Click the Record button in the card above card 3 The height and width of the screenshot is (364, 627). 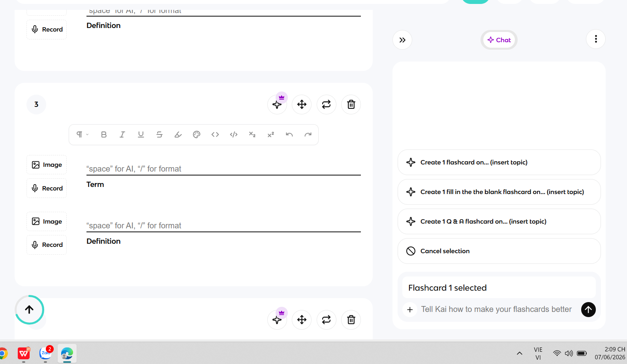47,30
